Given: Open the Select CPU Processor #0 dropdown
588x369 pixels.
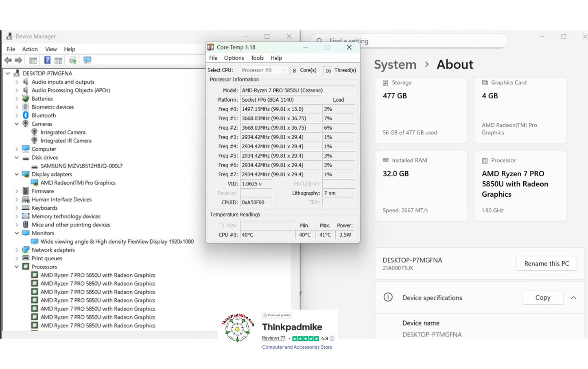Looking at the screenshot, I should pos(264,70).
